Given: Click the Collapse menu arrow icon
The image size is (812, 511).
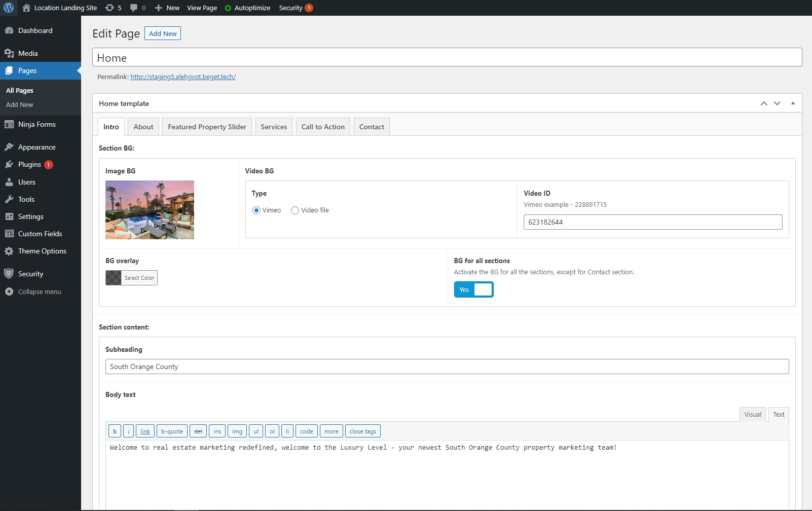Looking at the screenshot, I should (9, 291).
